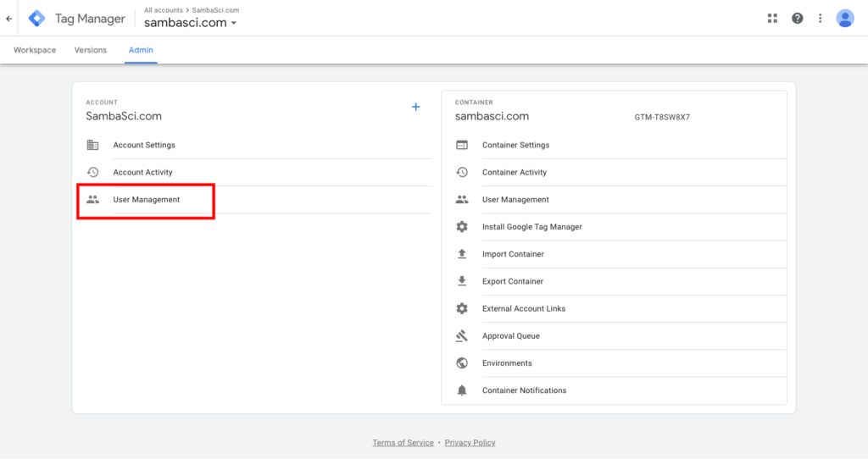
Task: Switch to the Workspace tab
Action: pos(35,50)
